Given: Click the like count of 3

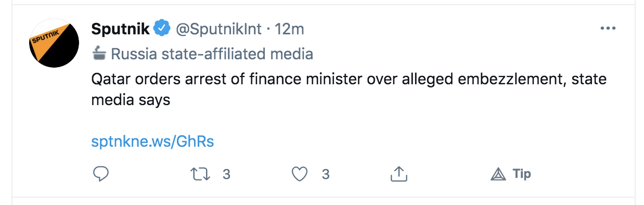Looking at the screenshot, I should (x=326, y=174).
